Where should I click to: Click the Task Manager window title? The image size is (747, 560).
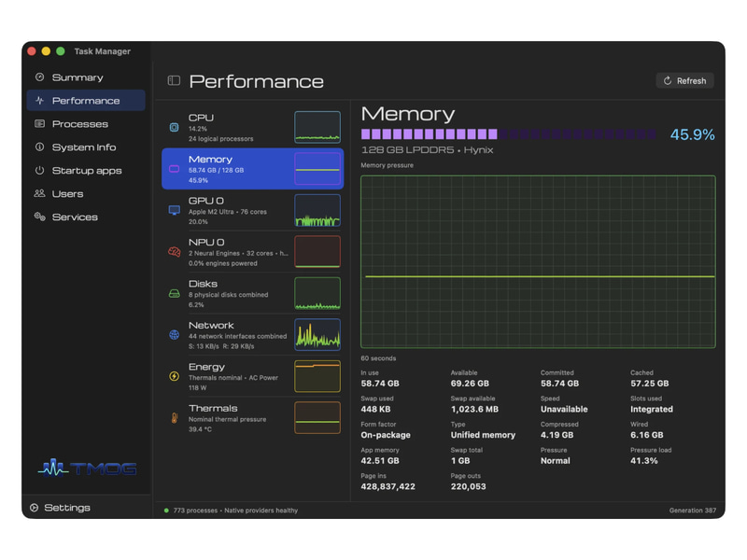[102, 51]
